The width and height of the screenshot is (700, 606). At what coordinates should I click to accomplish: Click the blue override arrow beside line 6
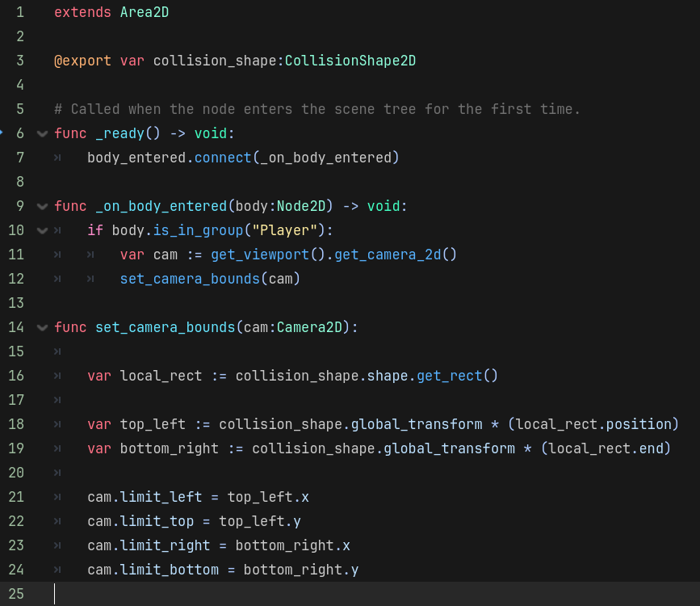pos(2,133)
